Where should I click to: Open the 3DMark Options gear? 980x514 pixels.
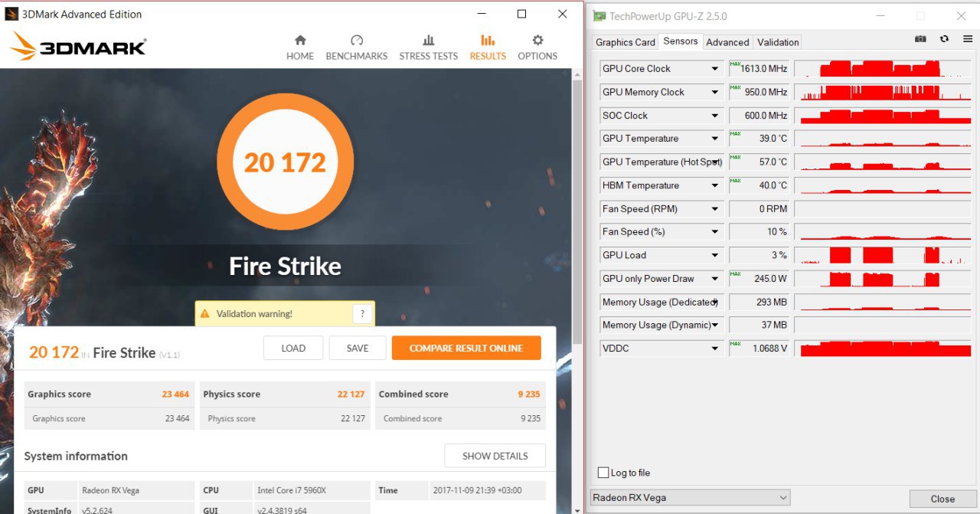click(537, 47)
